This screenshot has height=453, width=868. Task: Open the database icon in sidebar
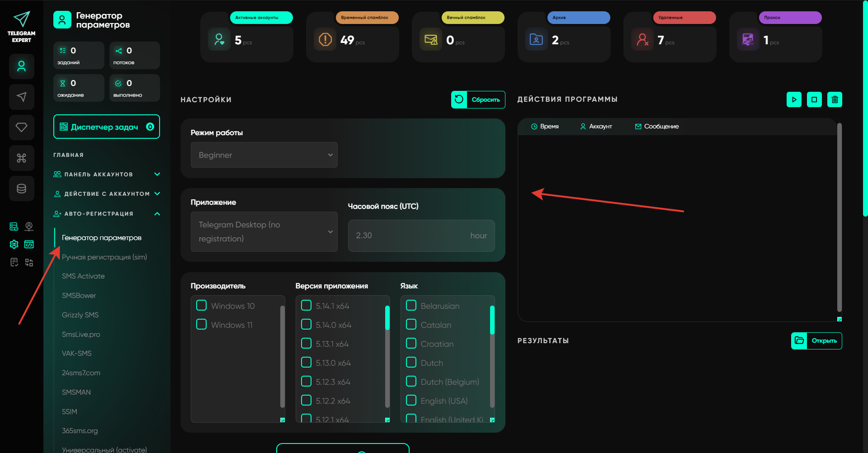pyautogui.click(x=21, y=189)
